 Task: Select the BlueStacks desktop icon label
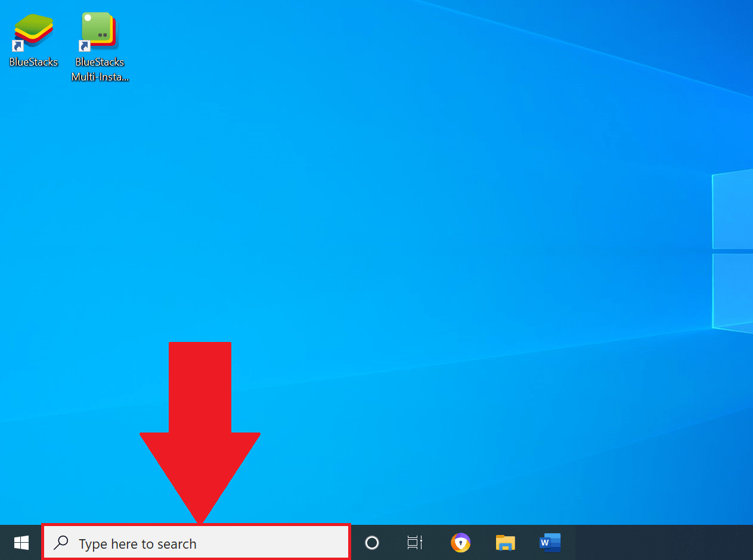click(33, 61)
